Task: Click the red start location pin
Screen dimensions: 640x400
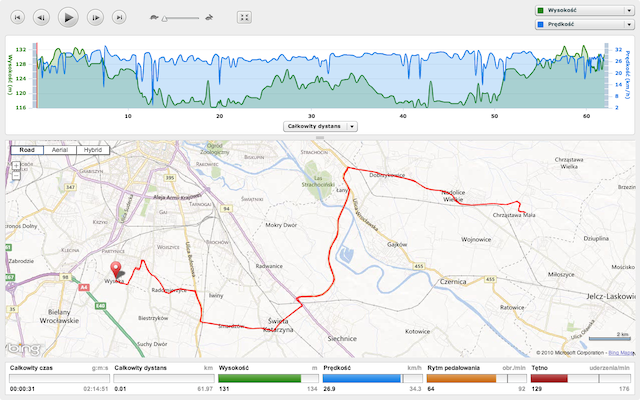Action: coord(116,270)
